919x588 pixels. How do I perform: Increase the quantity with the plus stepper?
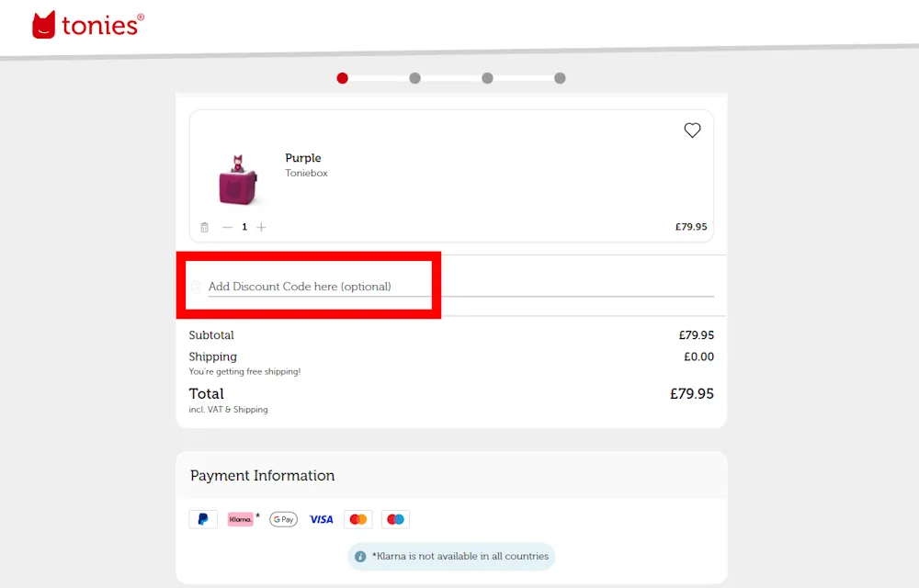coord(261,226)
